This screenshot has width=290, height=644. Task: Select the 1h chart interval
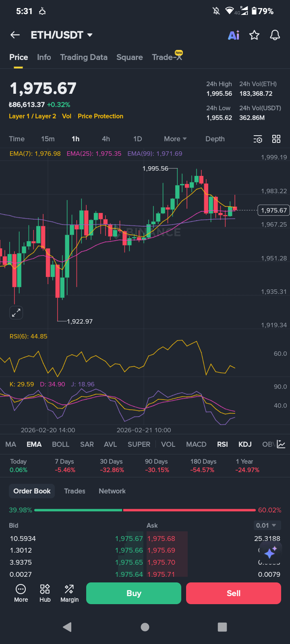pos(76,139)
